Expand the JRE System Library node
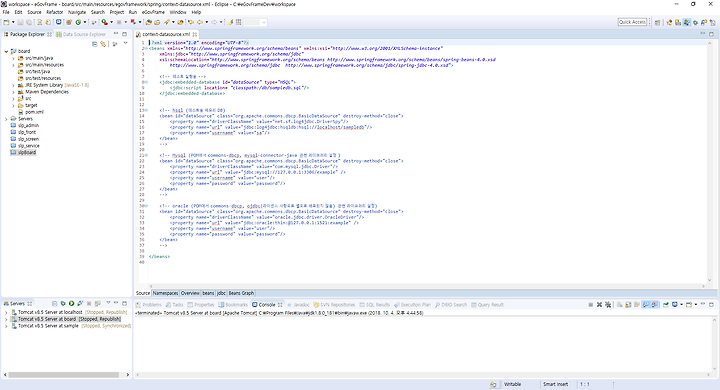Viewport: 720px width, 390px height. pyautogui.click(x=13, y=85)
